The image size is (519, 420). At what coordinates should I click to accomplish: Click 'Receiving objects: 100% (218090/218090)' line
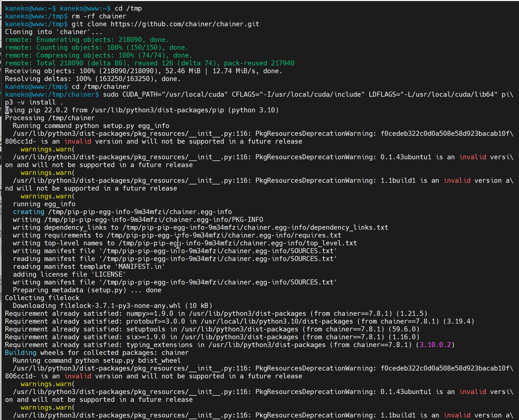[x=144, y=71]
